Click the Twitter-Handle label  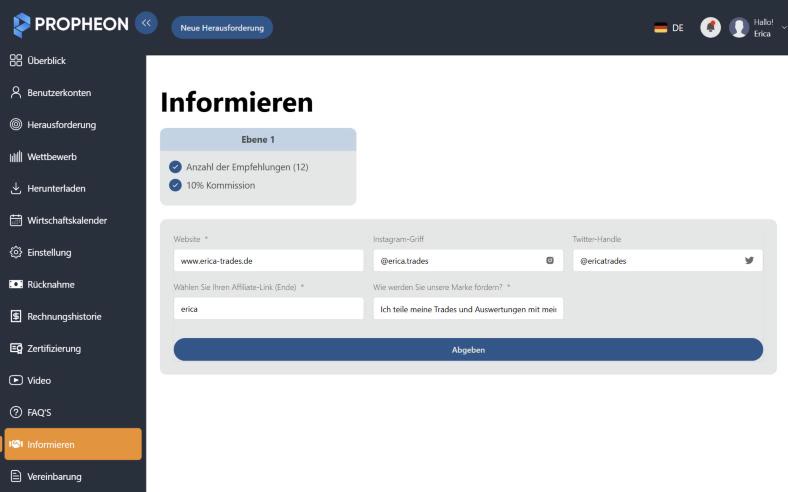597,239
